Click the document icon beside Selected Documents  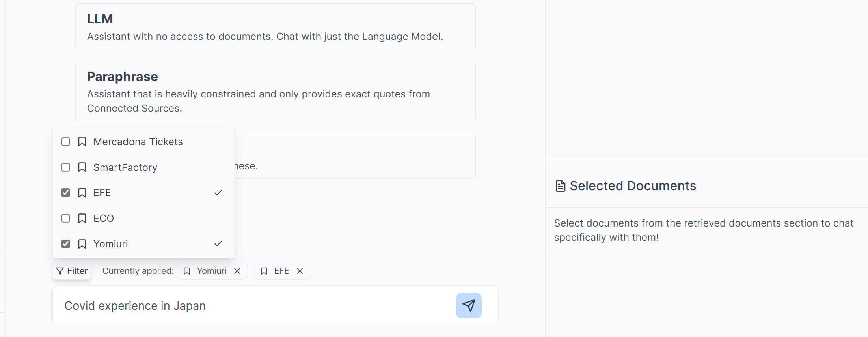pyautogui.click(x=560, y=185)
